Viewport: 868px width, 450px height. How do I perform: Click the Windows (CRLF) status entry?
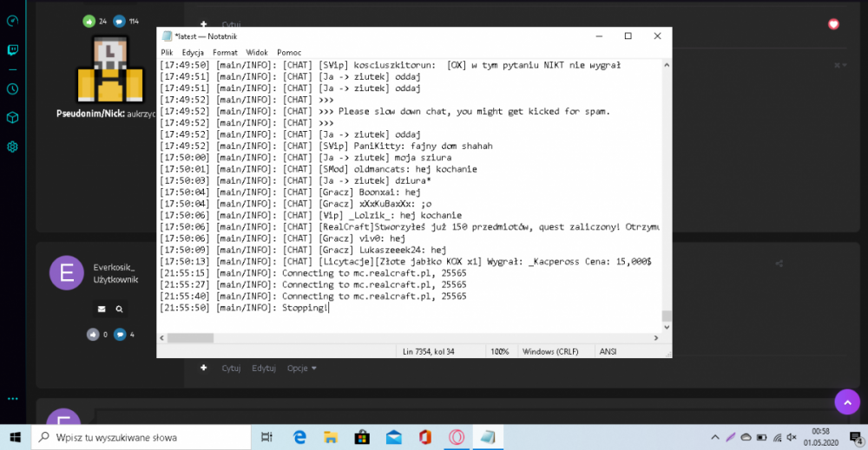(550, 352)
